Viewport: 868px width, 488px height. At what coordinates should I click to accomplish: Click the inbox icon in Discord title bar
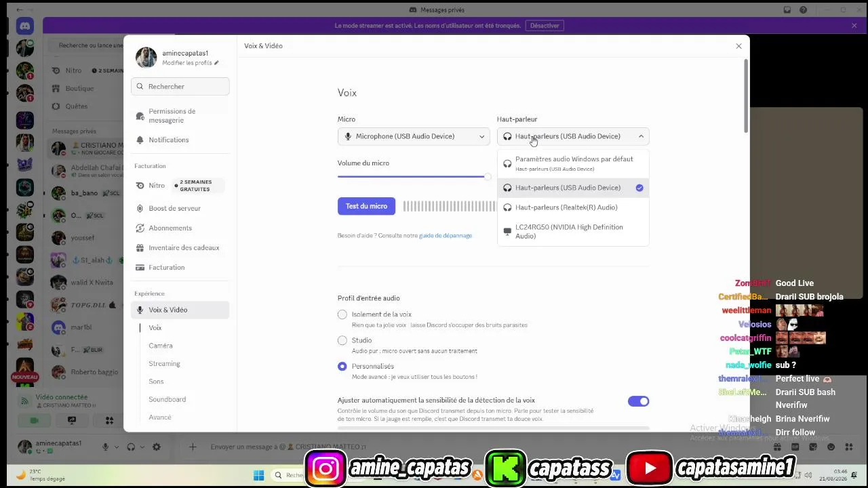[x=787, y=10]
